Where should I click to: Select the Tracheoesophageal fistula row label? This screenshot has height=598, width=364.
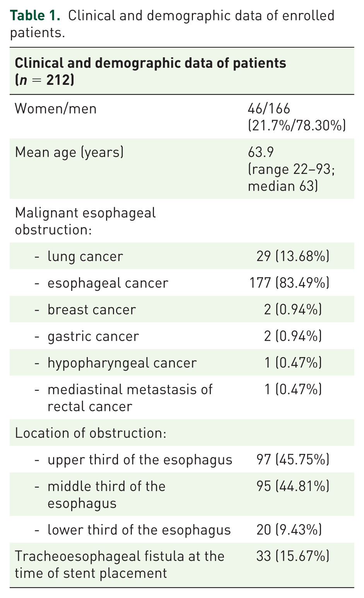pyautogui.click(x=120, y=565)
